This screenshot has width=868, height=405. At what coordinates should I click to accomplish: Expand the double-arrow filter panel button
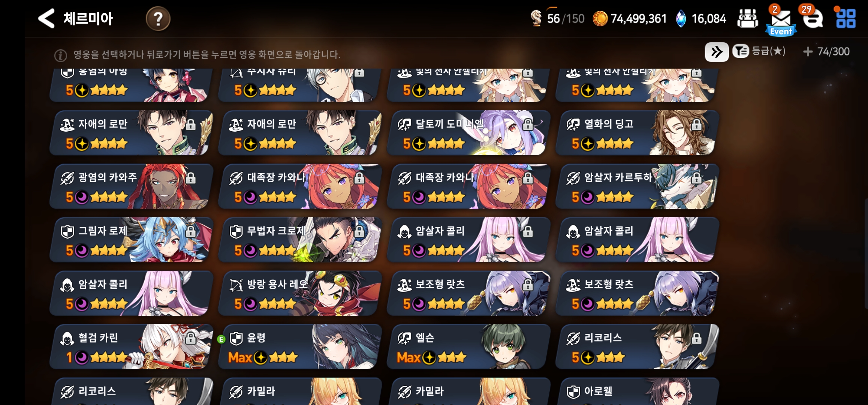pyautogui.click(x=717, y=52)
